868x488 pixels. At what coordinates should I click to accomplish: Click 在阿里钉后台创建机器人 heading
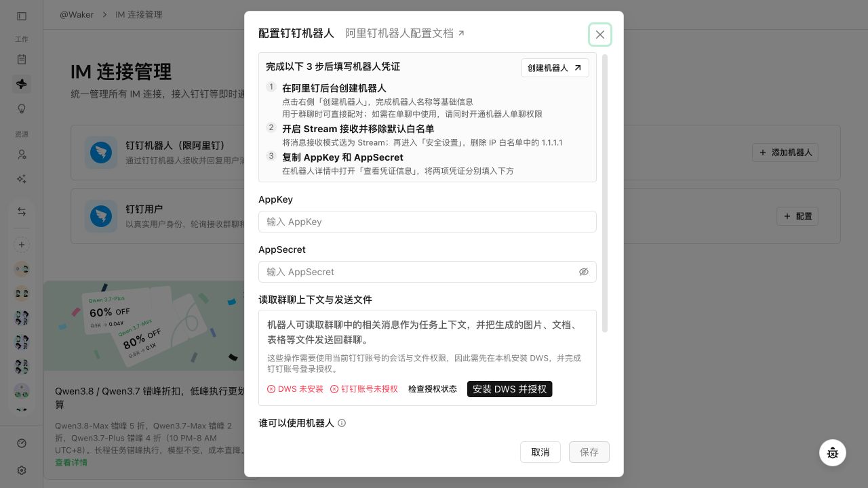(x=334, y=88)
